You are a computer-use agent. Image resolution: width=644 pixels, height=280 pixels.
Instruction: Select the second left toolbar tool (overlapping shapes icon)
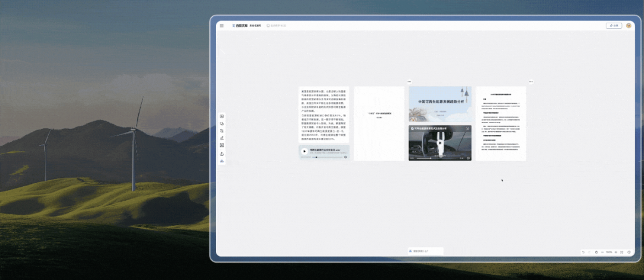pyautogui.click(x=222, y=124)
